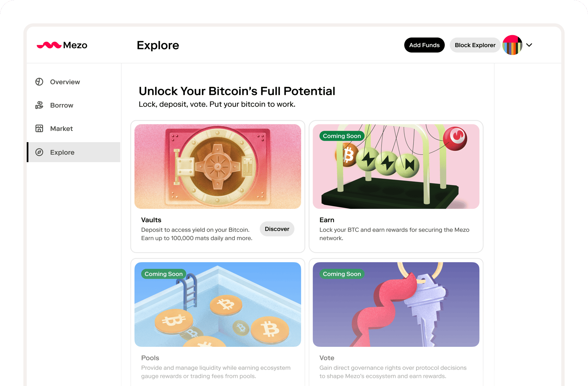The image size is (588, 386).
Task: Click the Overview pie chart icon
Action: 39,82
